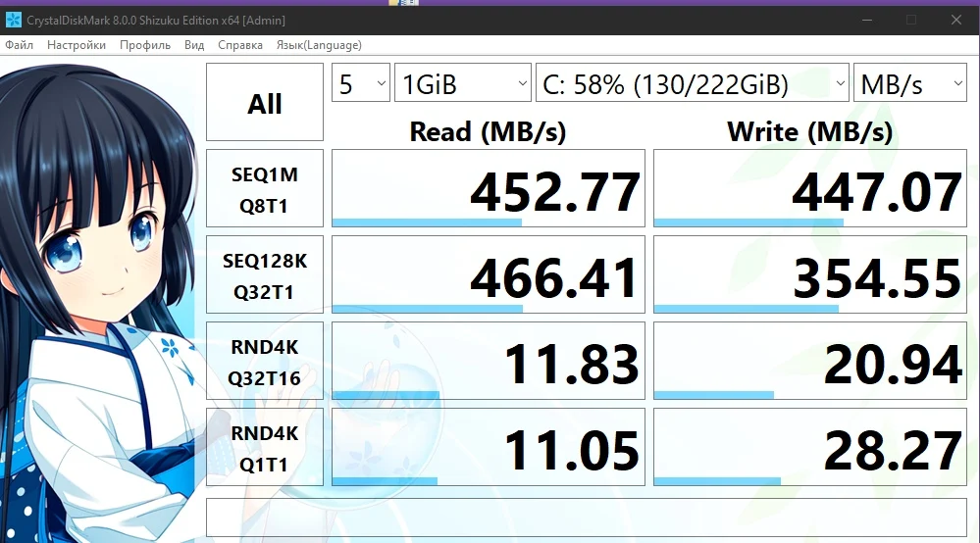Expand the MB/s unit dropdown
The image size is (980, 543).
(910, 83)
